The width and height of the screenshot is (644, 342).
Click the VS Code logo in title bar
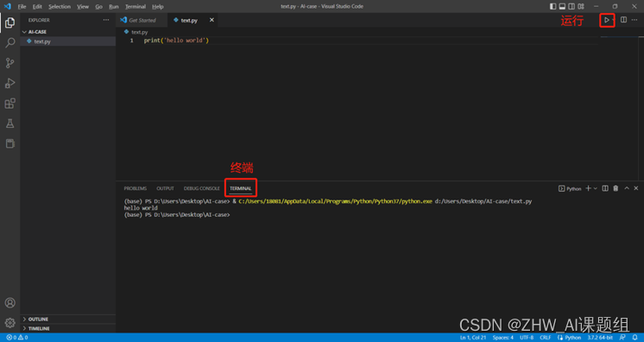point(8,6)
